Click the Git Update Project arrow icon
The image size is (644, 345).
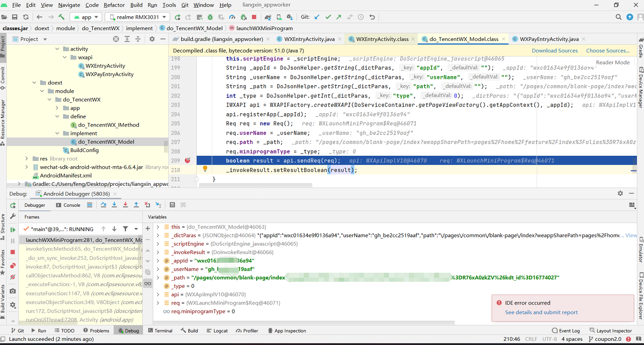317,17
